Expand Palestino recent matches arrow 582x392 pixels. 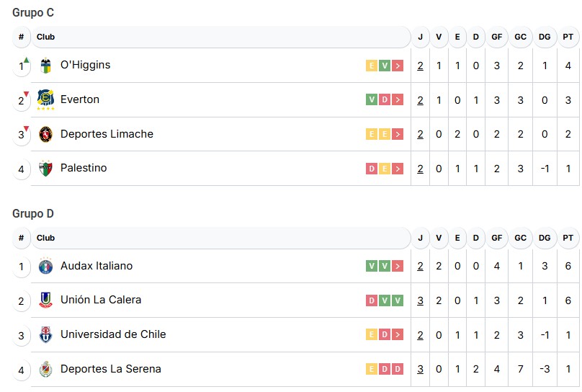click(398, 169)
